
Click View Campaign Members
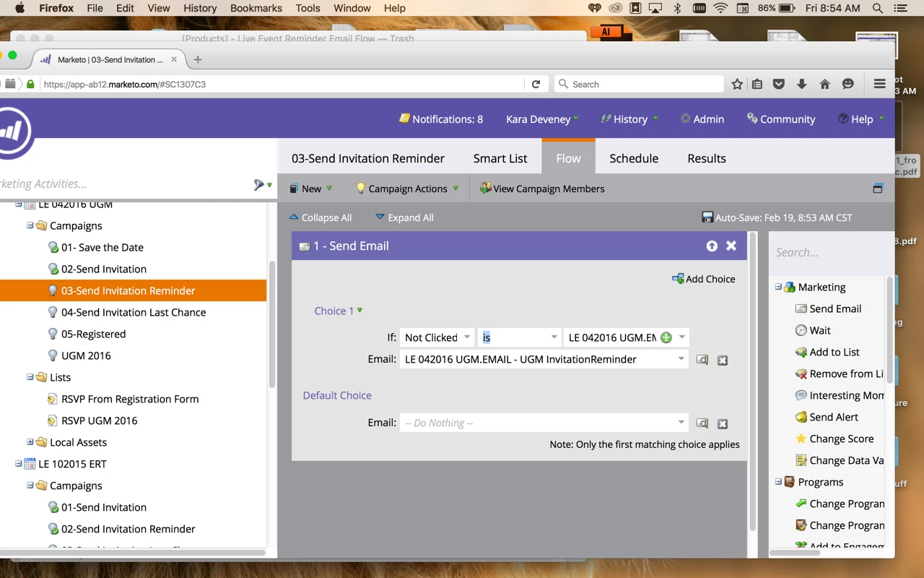click(x=542, y=189)
